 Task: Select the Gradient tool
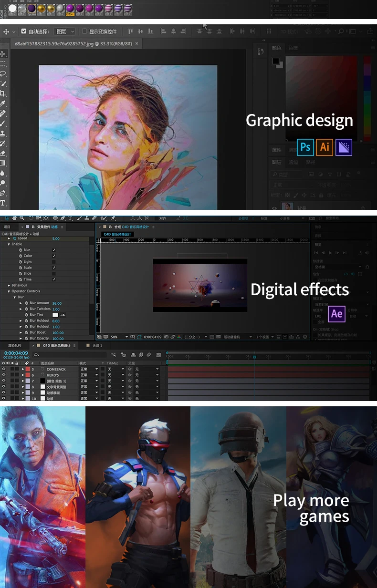[x=3, y=163]
